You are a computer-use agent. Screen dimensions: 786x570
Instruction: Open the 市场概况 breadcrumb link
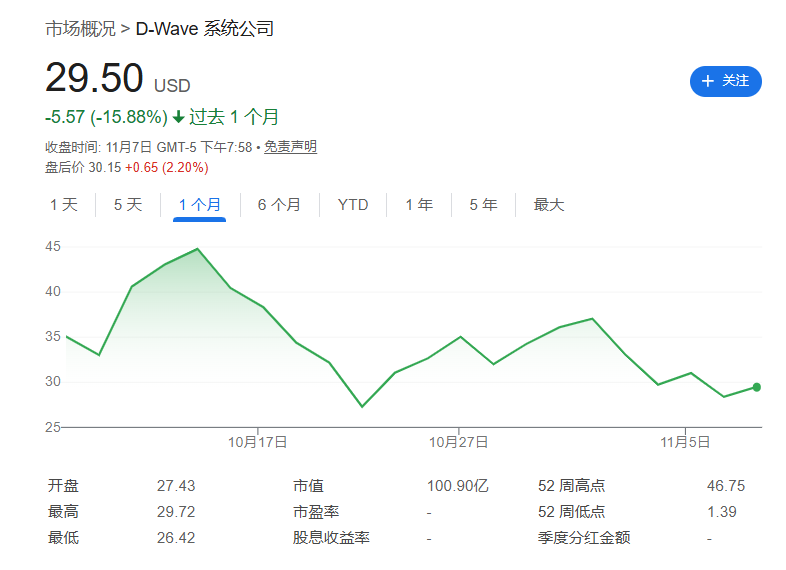(80, 29)
